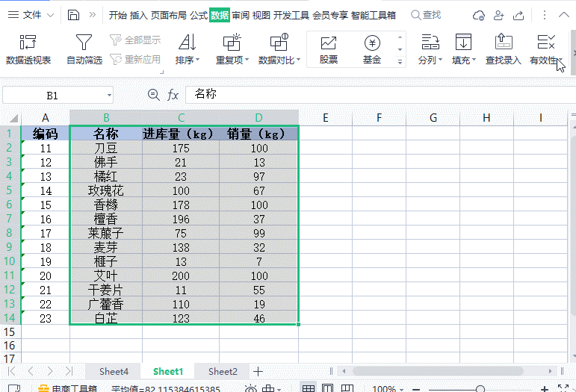Click the zoom magnifier icon beside fx

(154, 95)
